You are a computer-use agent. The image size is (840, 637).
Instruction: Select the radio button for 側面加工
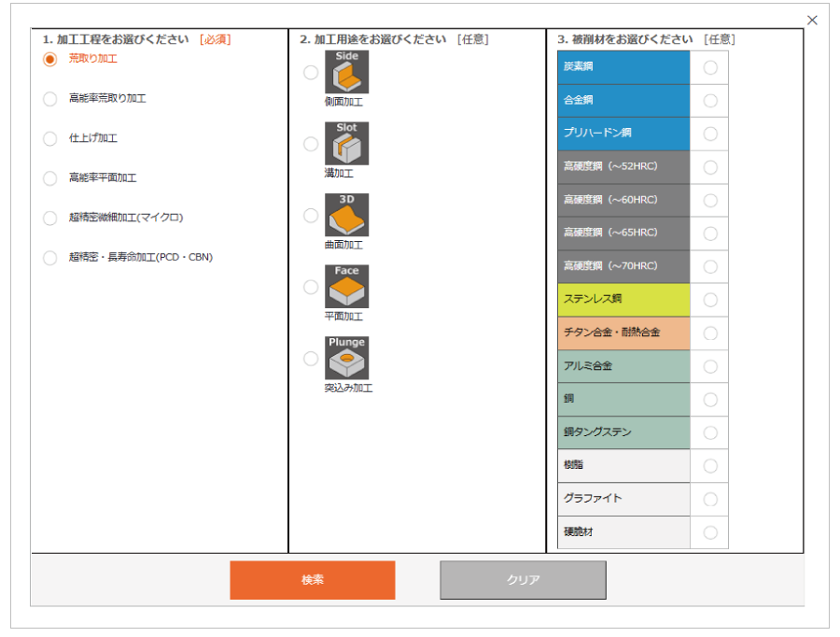tap(311, 73)
